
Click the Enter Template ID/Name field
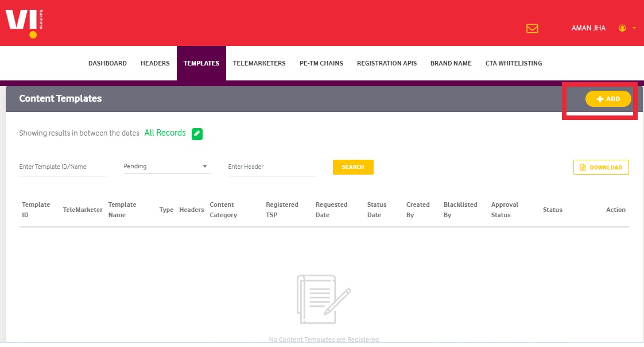[63, 167]
